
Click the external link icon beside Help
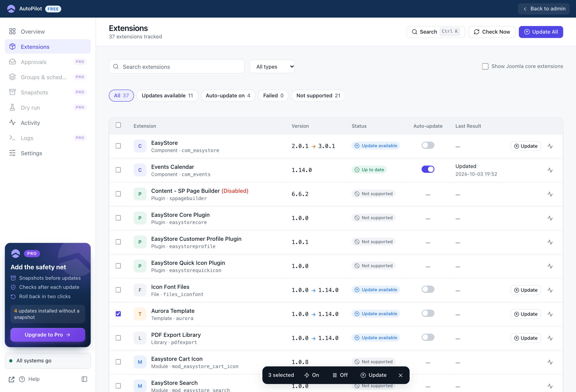(11, 379)
